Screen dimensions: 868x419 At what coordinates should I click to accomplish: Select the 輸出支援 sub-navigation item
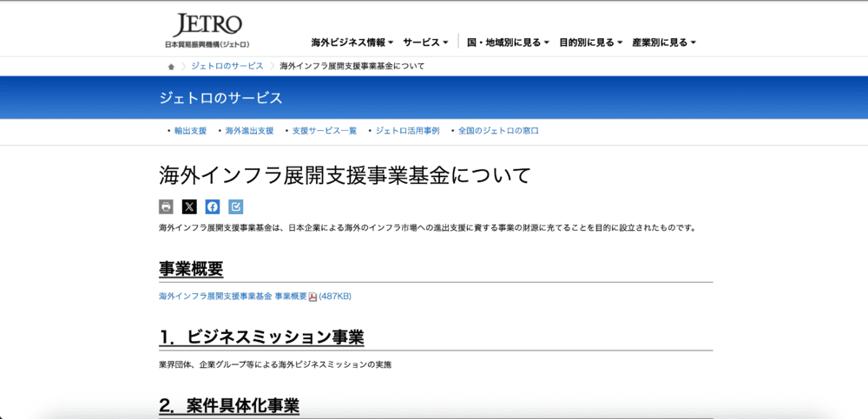(190, 131)
